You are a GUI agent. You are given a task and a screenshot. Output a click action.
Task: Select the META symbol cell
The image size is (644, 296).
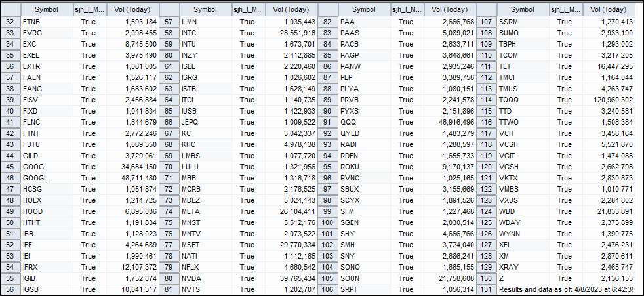205,211
